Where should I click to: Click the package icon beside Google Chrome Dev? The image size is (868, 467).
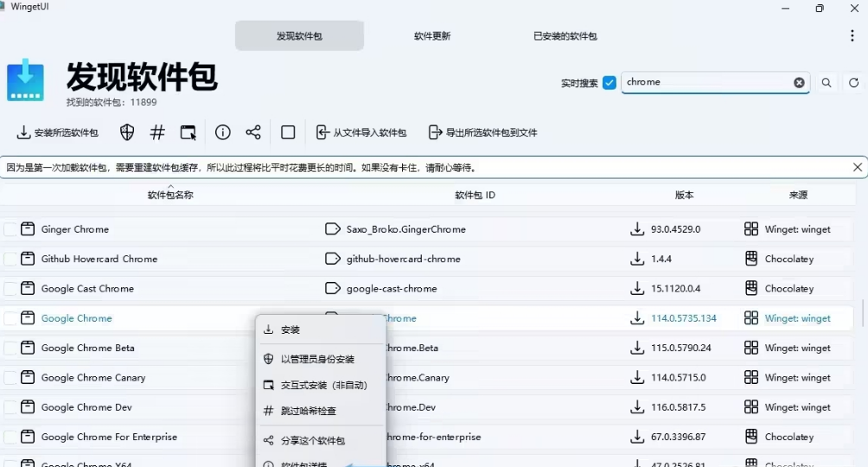click(28, 406)
